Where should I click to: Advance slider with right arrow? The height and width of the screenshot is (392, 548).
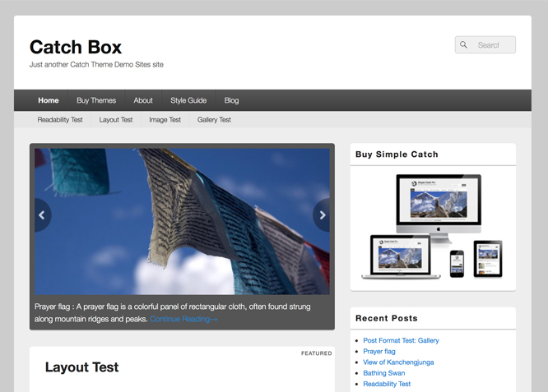(x=323, y=215)
